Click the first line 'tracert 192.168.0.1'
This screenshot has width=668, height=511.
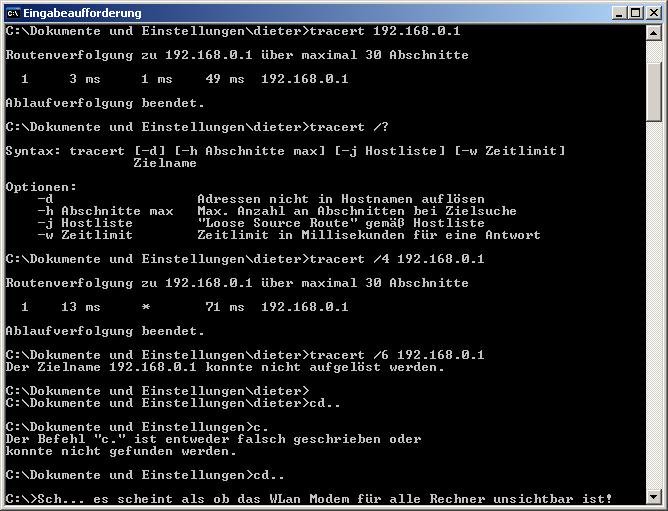(233, 31)
